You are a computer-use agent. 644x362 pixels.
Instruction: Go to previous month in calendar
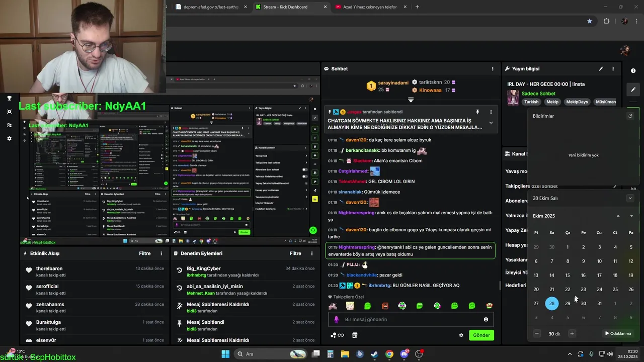tap(618, 216)
